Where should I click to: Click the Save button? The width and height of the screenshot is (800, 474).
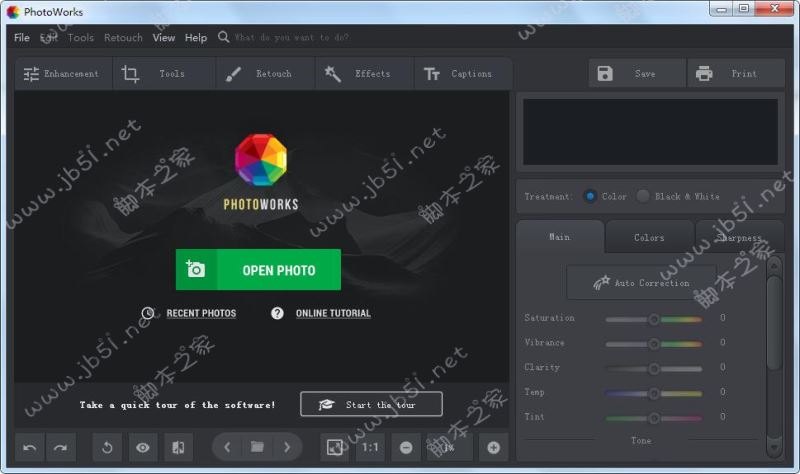tap(637, 73)
